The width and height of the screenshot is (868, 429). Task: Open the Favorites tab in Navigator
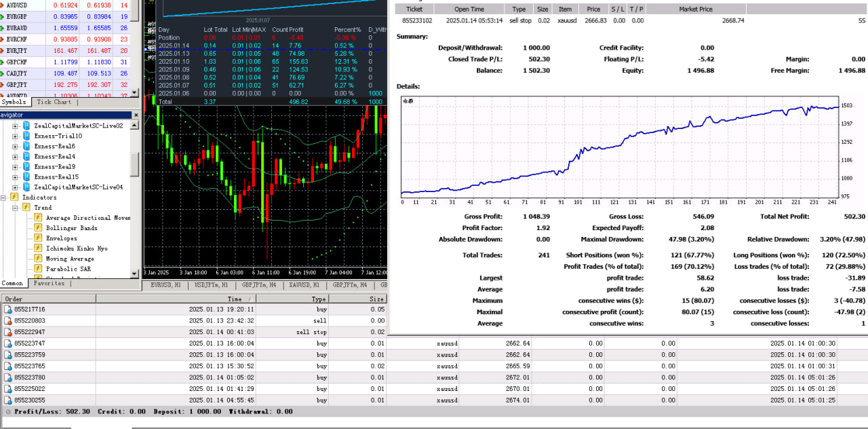point(50,283)
